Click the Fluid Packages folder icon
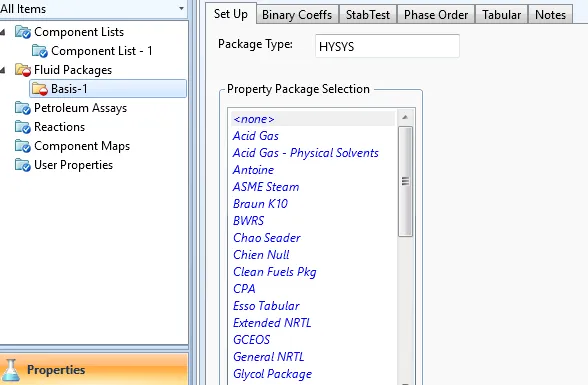The height and width of the screenshot is (385, 588). click(23, 70)
